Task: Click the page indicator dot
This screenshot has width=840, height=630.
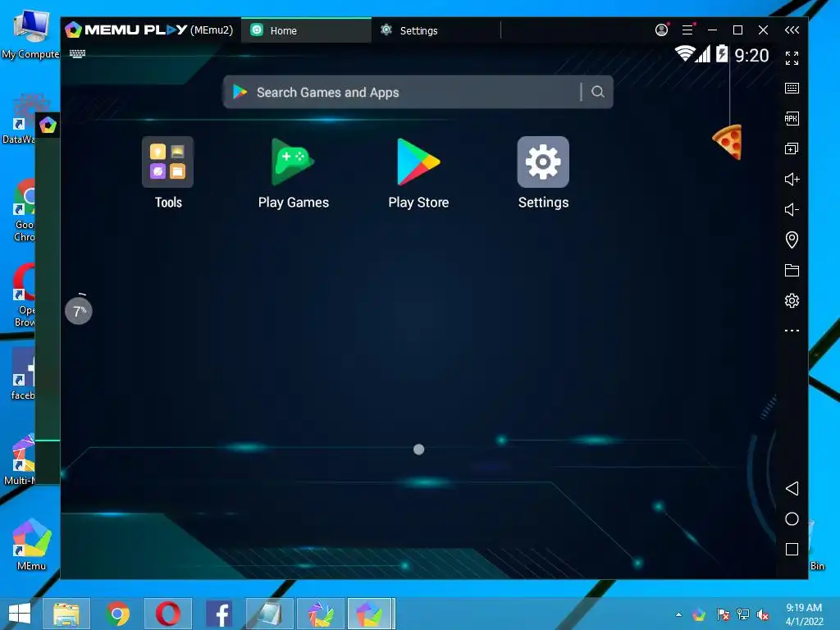Action: 419,450
